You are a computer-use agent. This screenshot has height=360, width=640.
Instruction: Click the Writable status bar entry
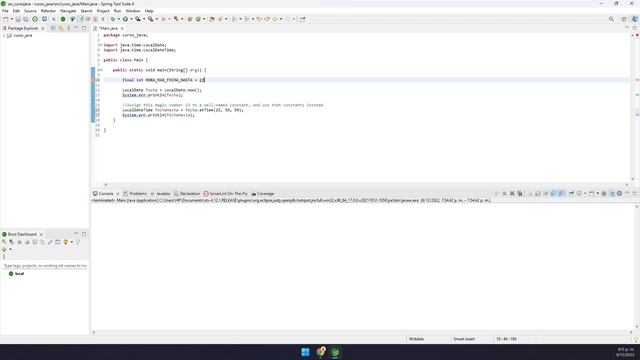(x=416, y=339)
